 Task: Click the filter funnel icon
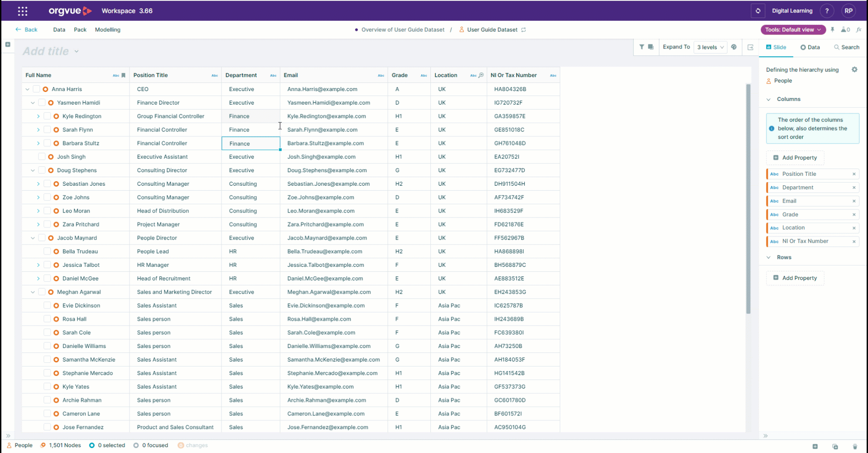tap(641, 47)
